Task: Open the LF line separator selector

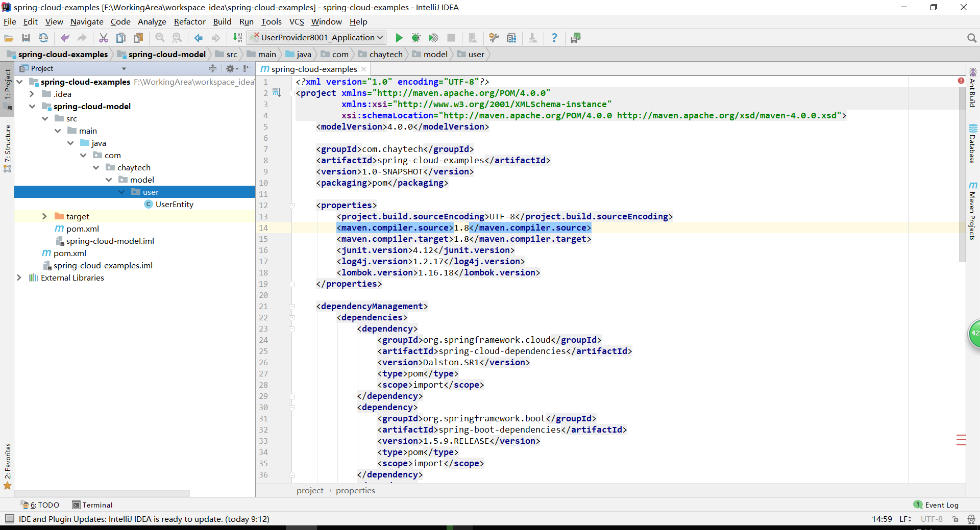Action: [x=905, y=519]
